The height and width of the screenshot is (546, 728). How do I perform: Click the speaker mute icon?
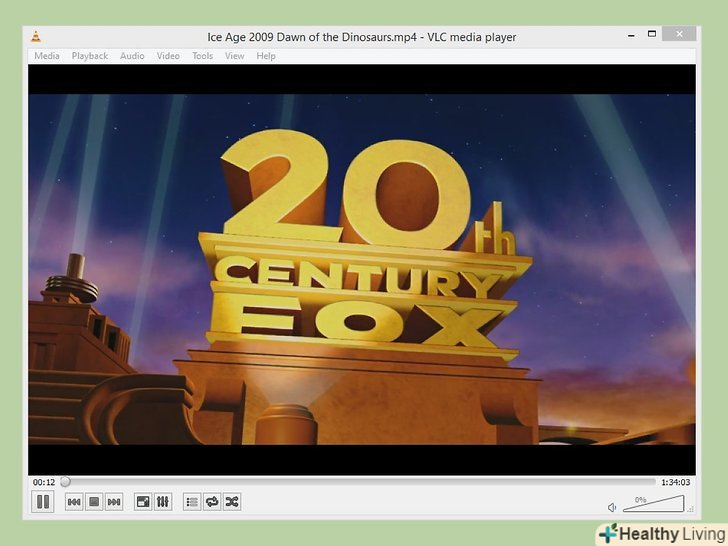point(612,507)
